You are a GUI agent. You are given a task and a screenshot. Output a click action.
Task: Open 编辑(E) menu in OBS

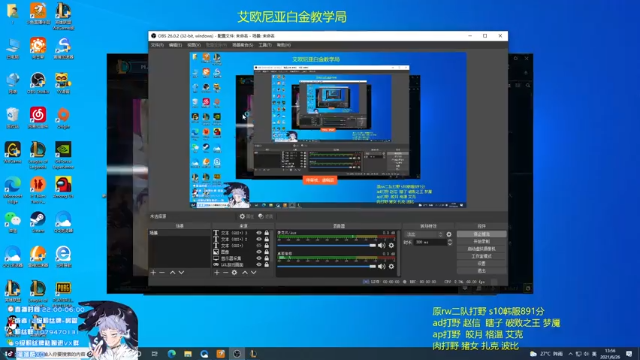tap(176, 45)
